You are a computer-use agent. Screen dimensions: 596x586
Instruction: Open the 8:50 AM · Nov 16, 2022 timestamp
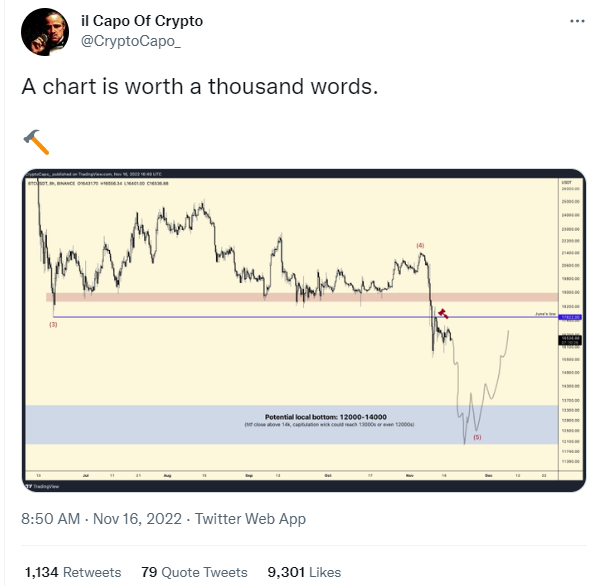(101, 519)
